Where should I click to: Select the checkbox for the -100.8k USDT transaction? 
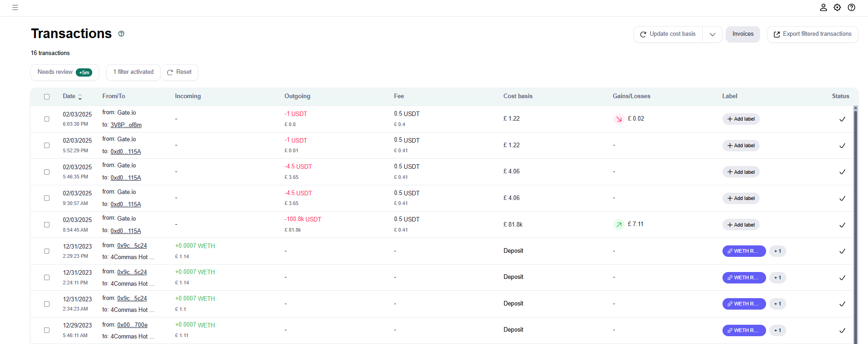click(x=47, y=225)
